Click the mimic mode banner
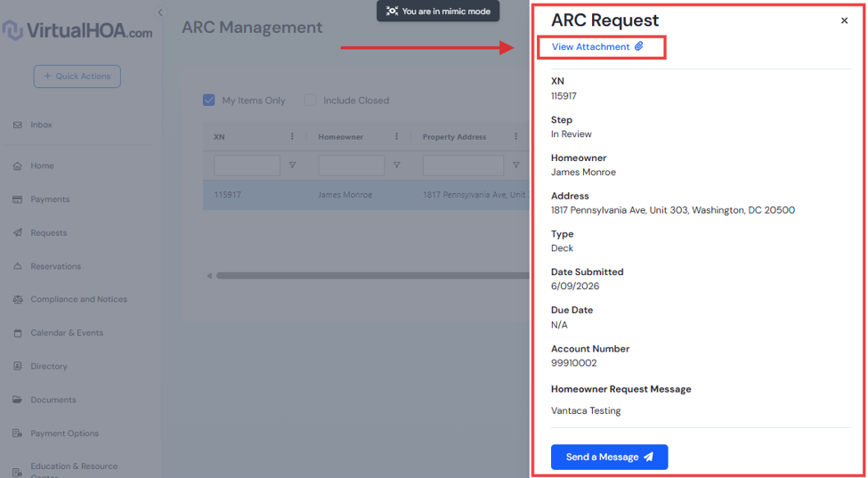The width and height of the screenshot is (868, 478). click(438, 11)
